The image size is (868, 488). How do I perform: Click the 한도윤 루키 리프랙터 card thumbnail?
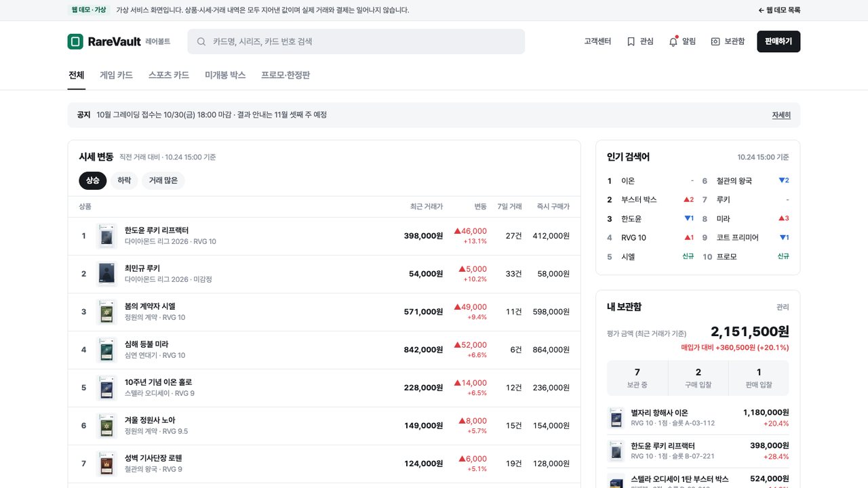107,236
